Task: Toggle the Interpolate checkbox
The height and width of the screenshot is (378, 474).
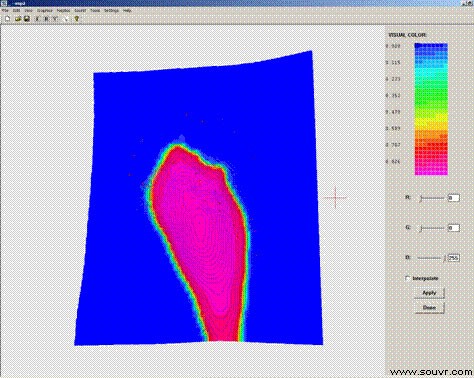Action: point(408,278)
